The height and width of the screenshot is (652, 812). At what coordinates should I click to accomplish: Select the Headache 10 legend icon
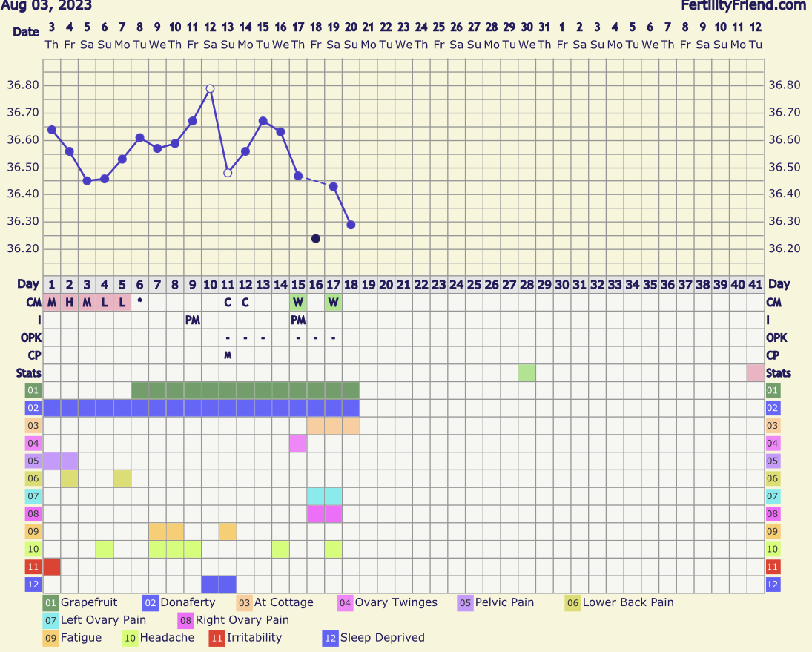click(130, 638)
